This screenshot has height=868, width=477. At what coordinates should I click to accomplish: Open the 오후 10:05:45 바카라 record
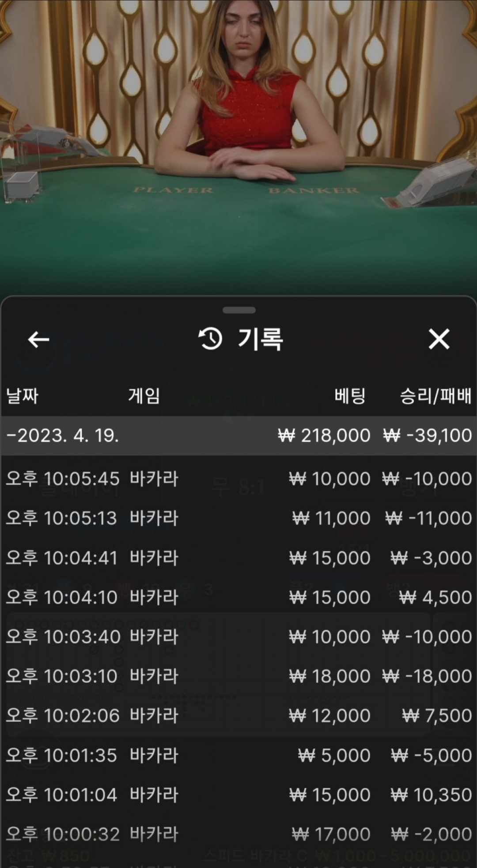tap(238, 479)
